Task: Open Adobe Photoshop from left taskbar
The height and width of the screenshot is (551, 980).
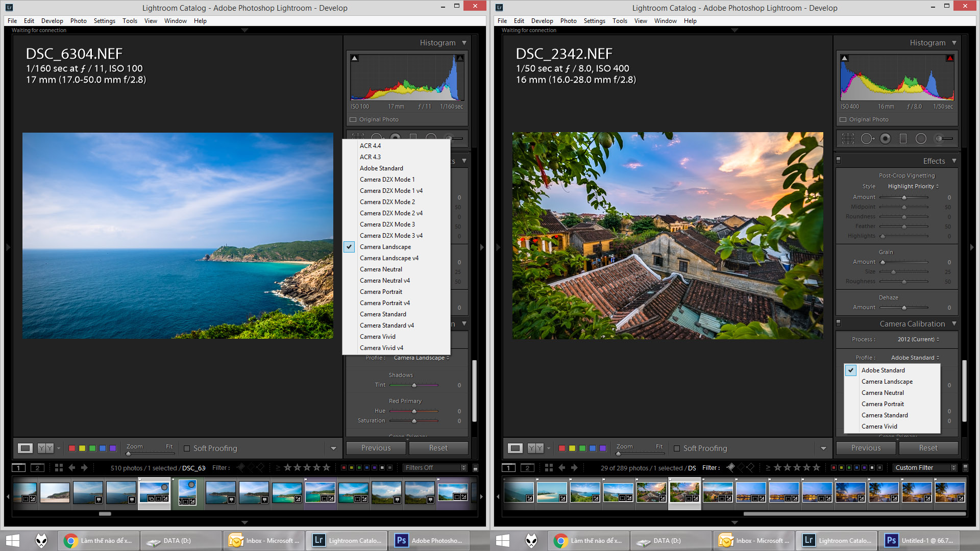Action: pos(429,540)
